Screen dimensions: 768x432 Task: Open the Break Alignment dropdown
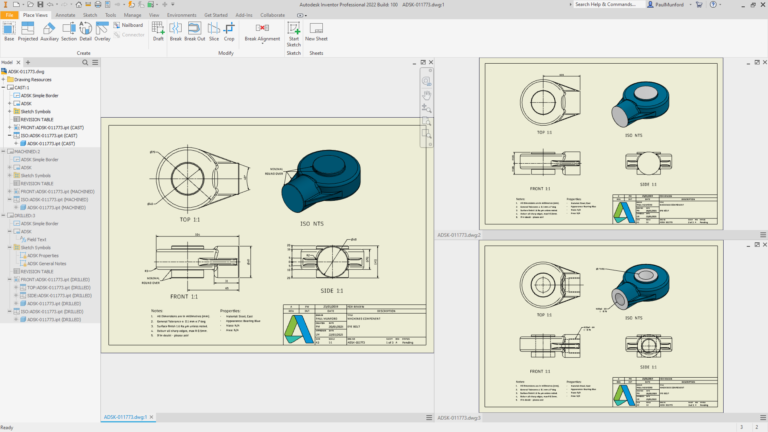[263, 41]
